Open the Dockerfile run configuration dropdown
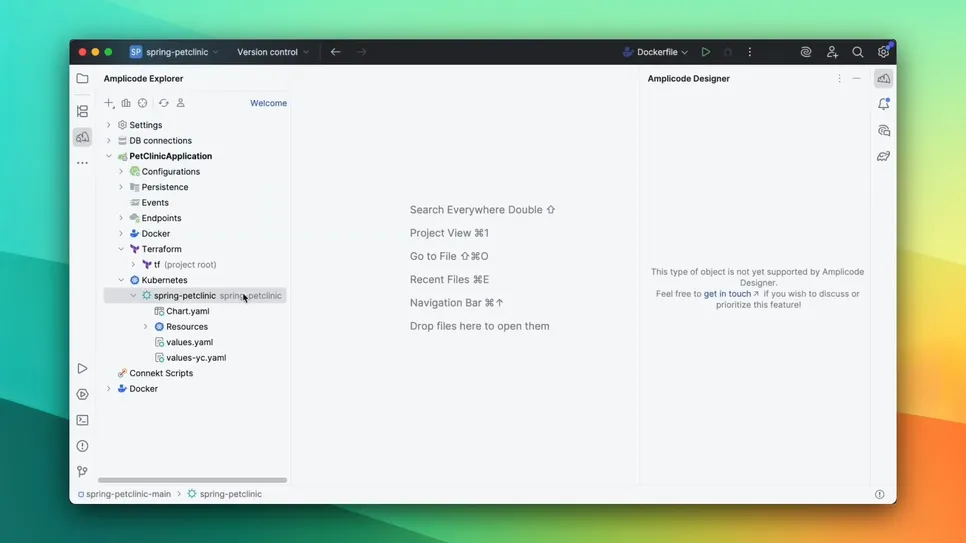 pos(656,52)
